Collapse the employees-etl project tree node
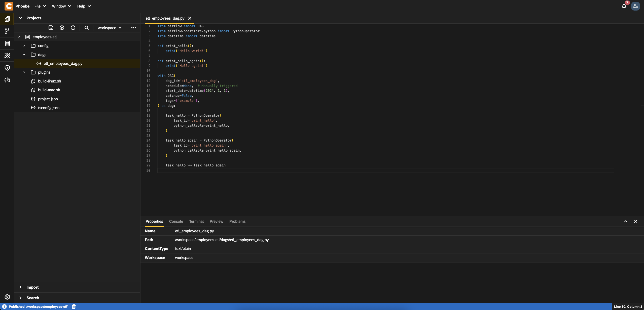The image size is (644, 310). pos(19,37)
